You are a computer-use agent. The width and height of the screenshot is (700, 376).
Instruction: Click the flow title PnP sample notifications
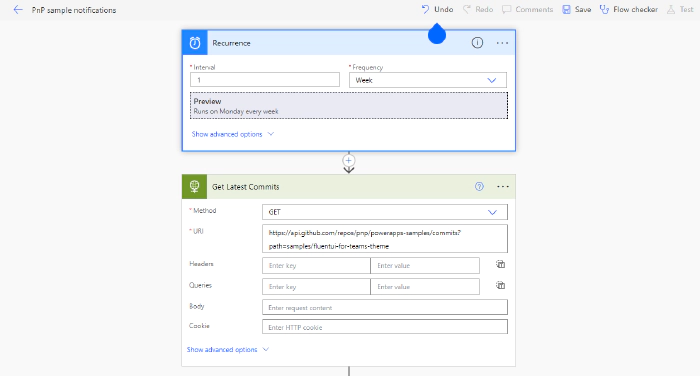click(x=74, y=10)
